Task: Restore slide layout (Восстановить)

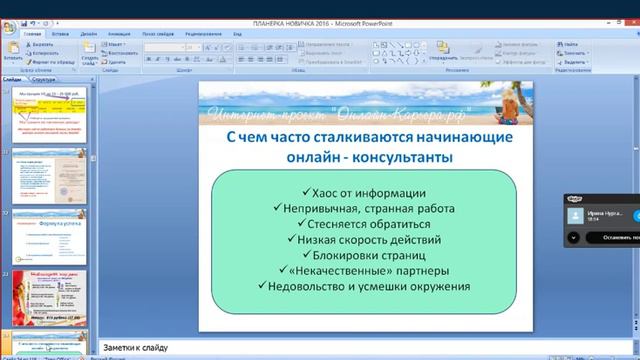Action: 120,53
